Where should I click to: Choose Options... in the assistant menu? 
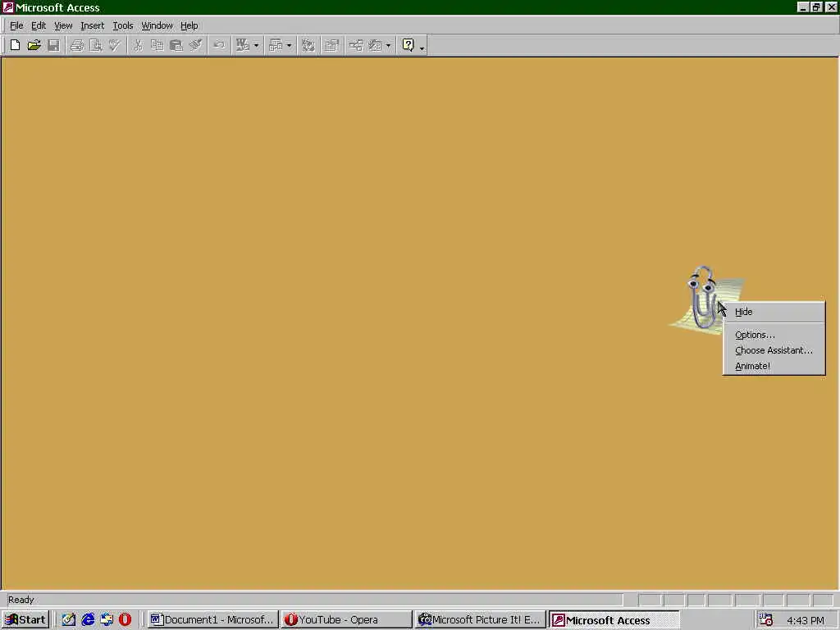pos(774,335)
